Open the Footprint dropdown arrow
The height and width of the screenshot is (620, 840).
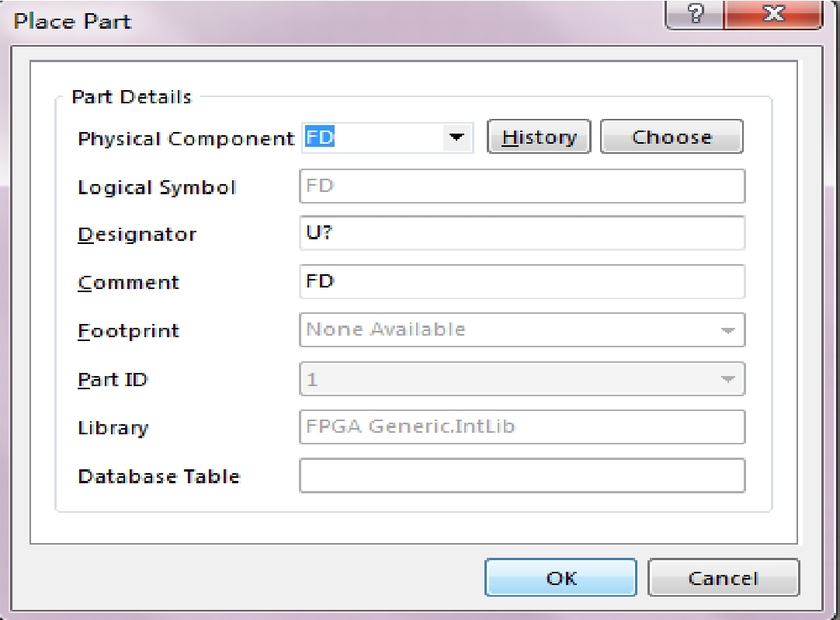coord(727,330)
